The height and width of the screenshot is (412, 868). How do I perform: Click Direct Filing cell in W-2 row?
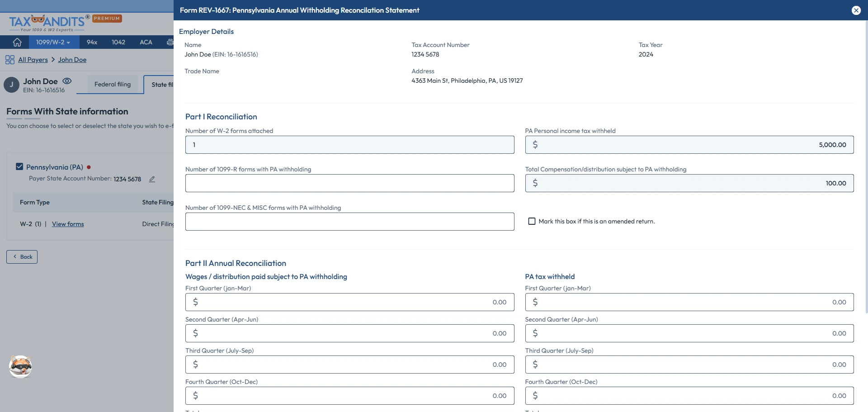pyautogui.click(x=158, y=224)
